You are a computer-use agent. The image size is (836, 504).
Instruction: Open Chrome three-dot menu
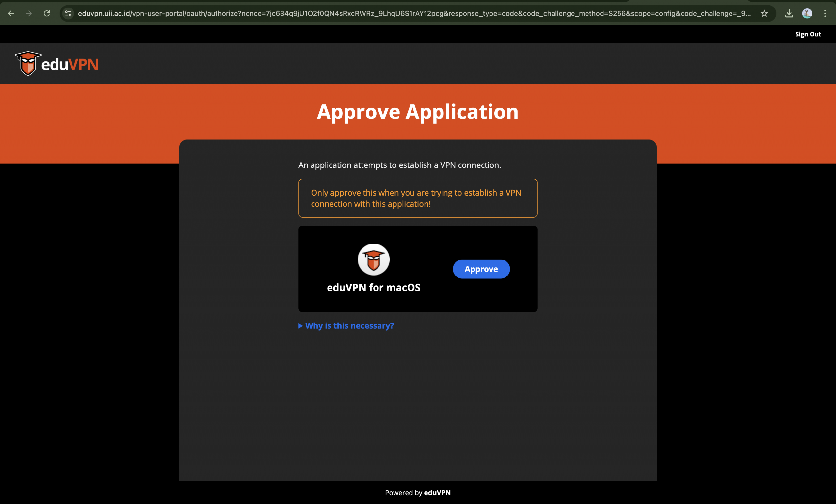click(x=825, y=14)
